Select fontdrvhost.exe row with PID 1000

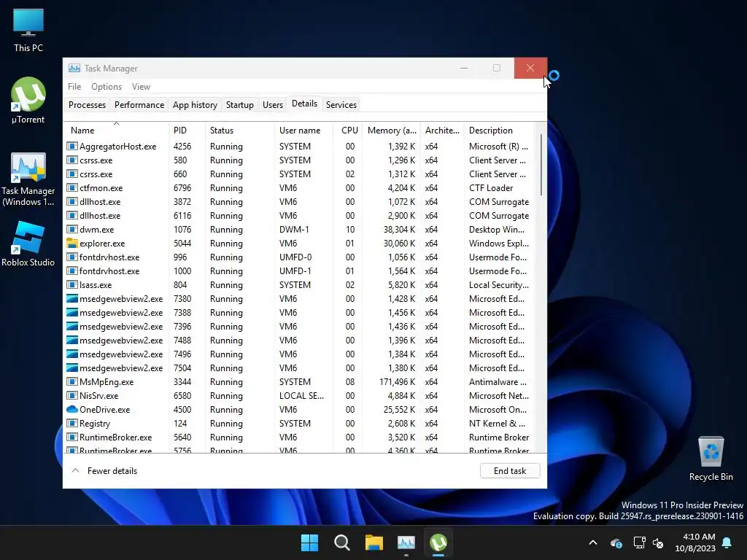click(298, 271)
